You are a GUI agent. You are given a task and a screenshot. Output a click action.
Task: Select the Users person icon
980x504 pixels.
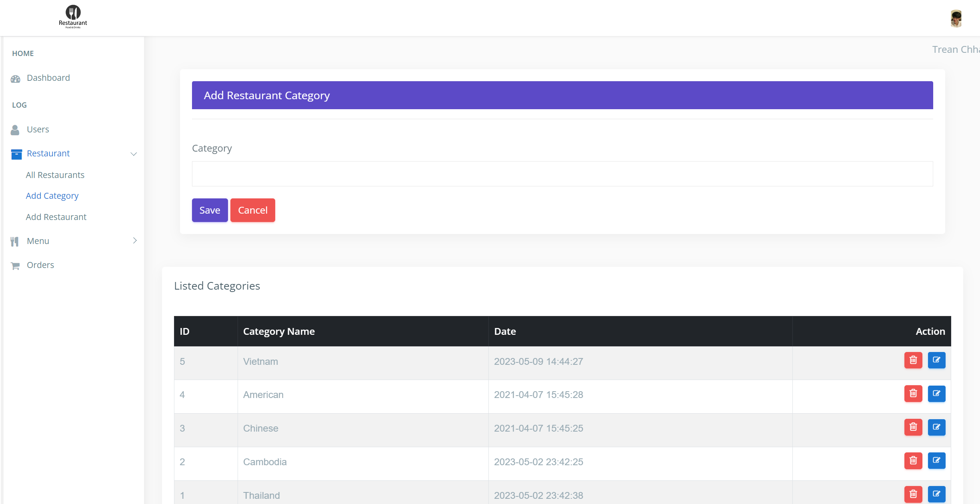tap(15, 130)
